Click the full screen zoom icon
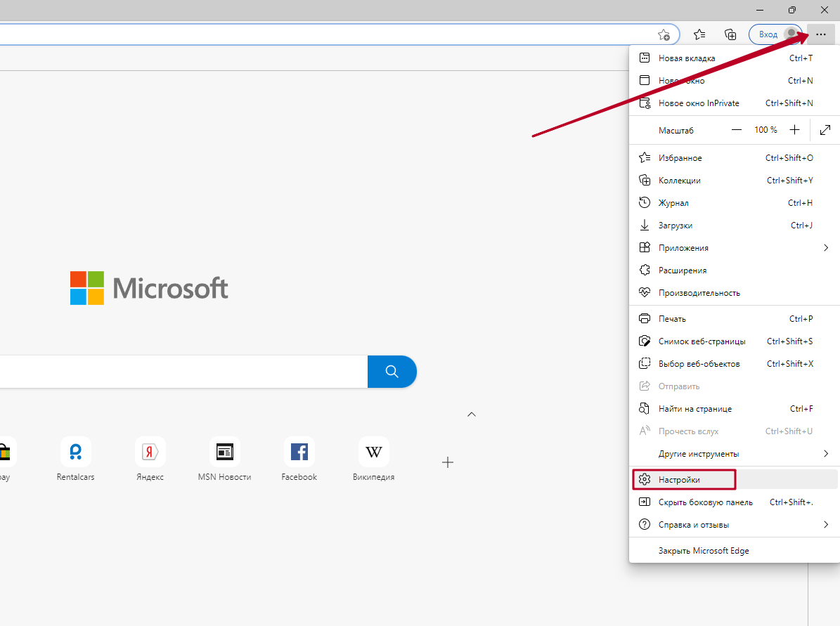840x626 pixels. (x=825, y=129)
